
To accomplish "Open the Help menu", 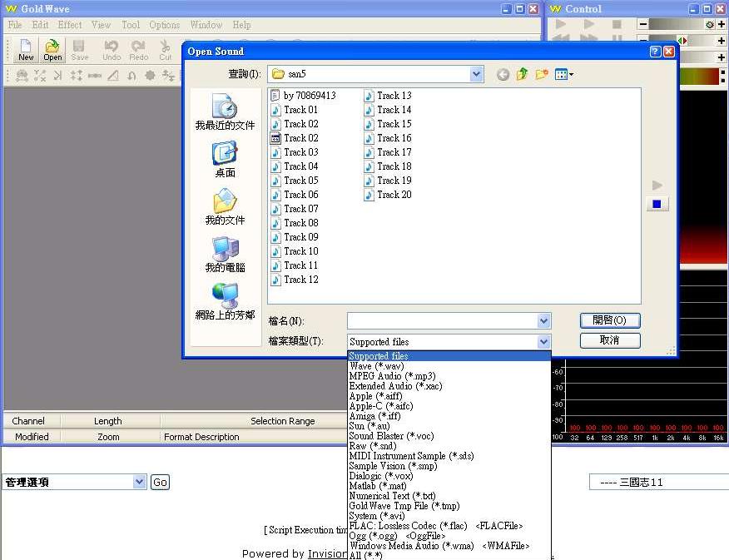I will pos(241,25).
